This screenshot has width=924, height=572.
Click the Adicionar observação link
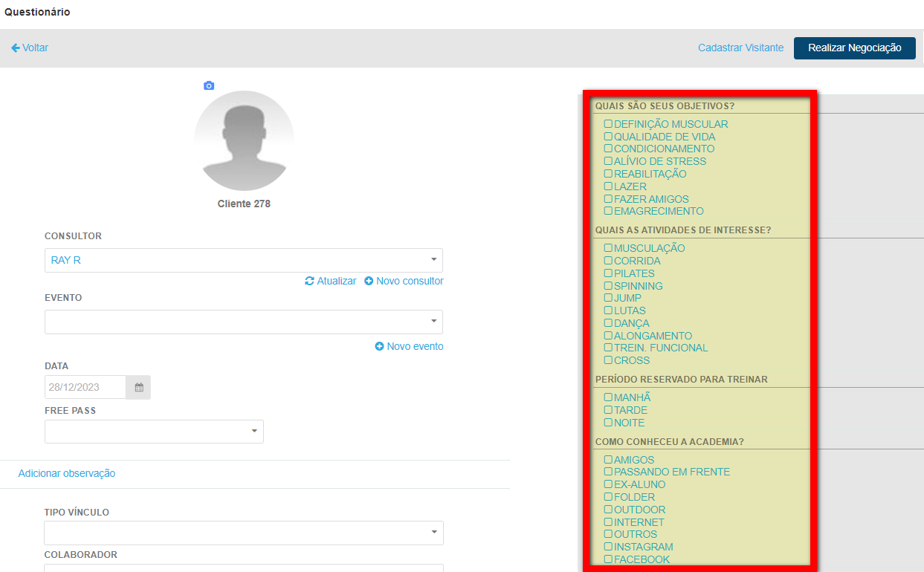pos(67,473)
